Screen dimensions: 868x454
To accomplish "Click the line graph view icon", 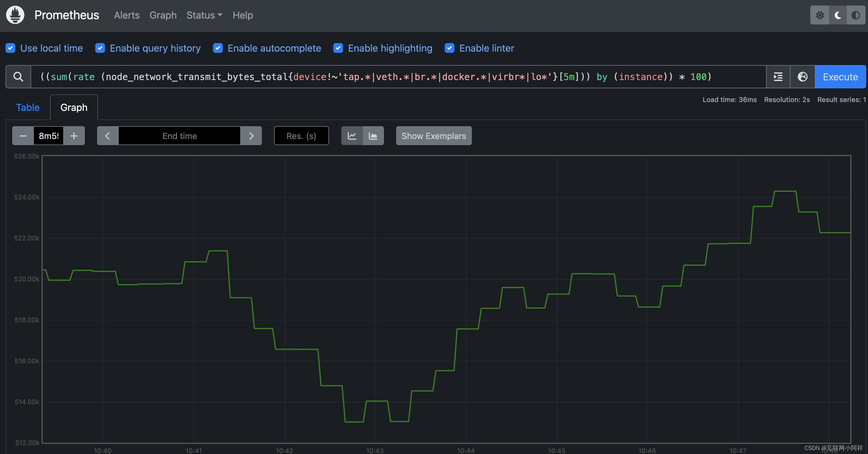I will [352, 136].
